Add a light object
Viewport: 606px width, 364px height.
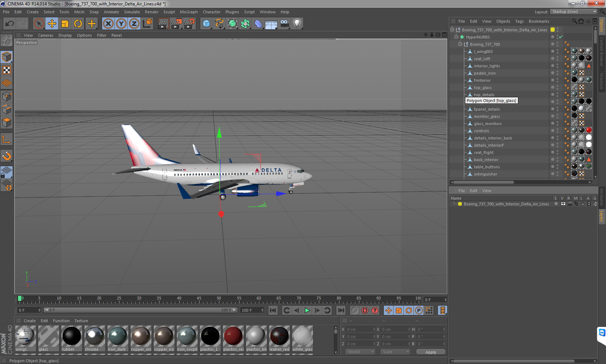pyautogui.click(x=297, y=24)
